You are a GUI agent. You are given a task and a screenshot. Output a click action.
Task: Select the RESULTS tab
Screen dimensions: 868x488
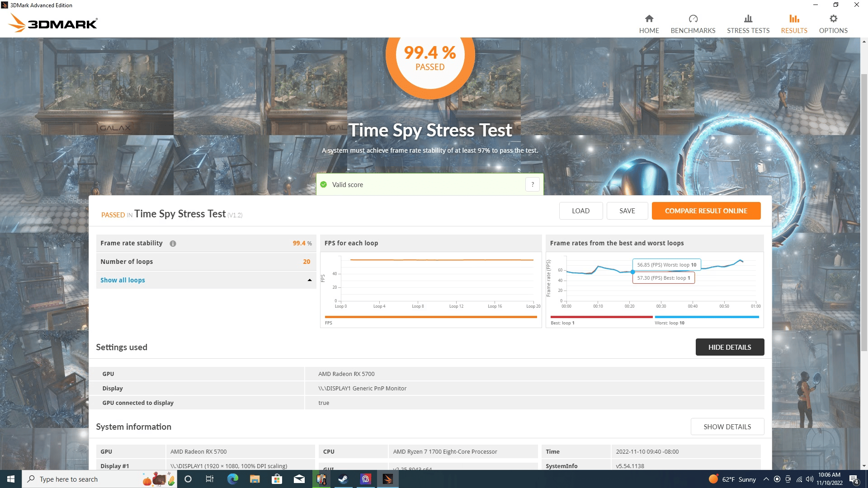tap(794, 24)
